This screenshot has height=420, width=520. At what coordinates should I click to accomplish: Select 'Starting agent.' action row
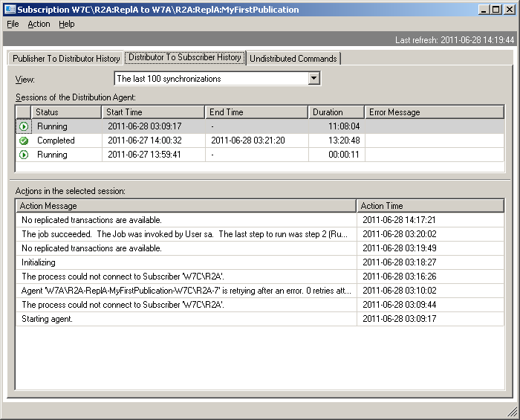click(x=260, y=319)
